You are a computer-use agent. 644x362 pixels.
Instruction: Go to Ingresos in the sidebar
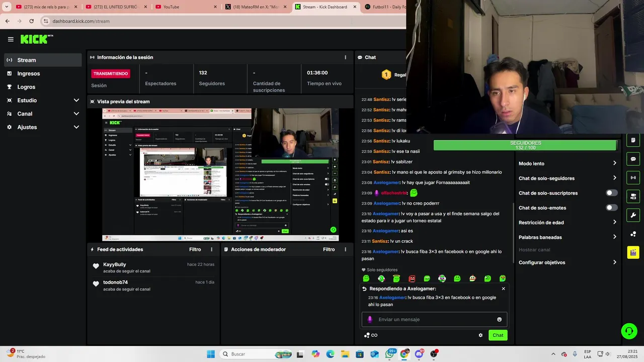43,73
